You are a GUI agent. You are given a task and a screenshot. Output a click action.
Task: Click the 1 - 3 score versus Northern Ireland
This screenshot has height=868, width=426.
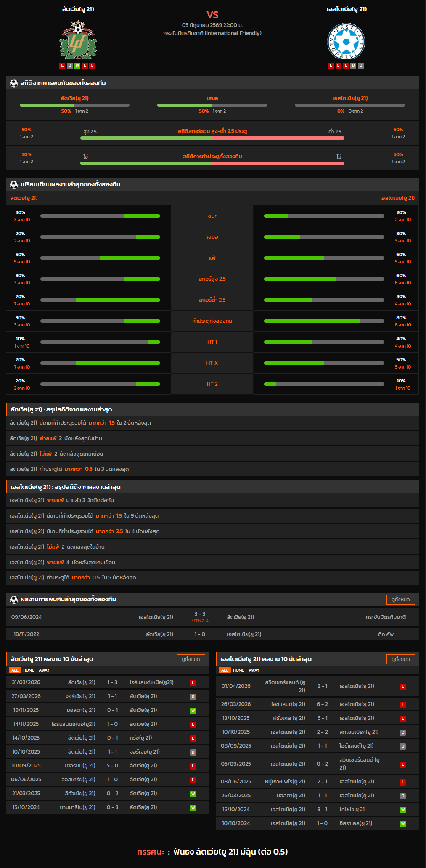(x=112, y=682)
